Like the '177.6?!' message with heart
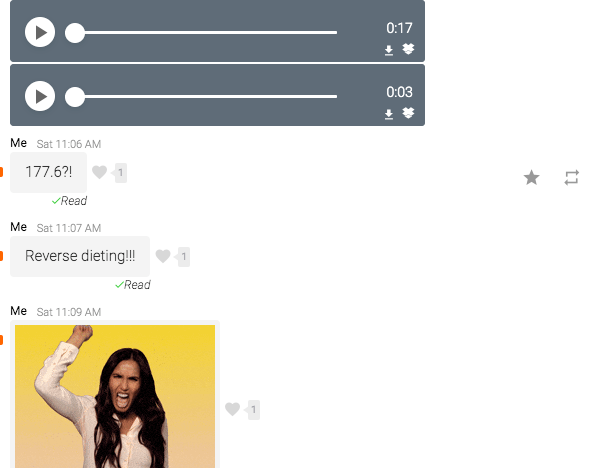589x468 pixels. tap(100, 172)
